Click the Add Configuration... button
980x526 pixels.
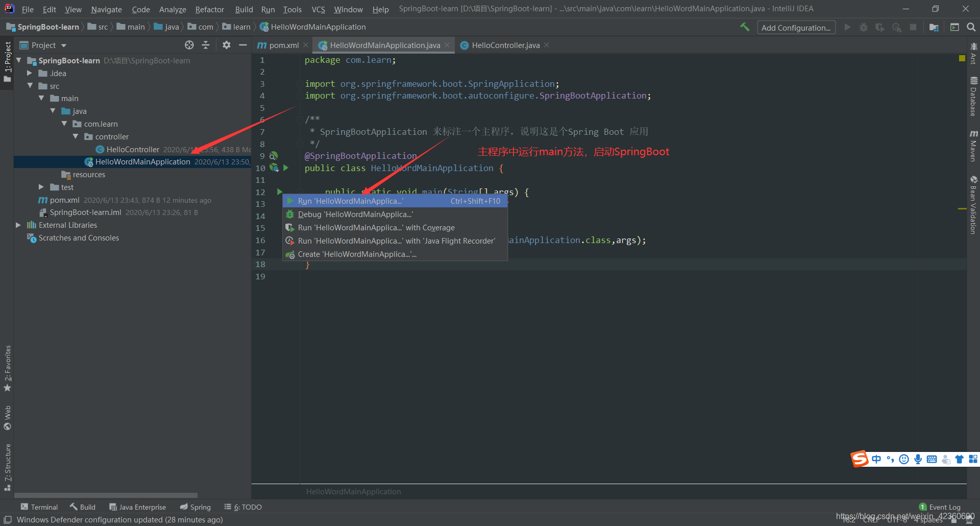click(796, 28)
